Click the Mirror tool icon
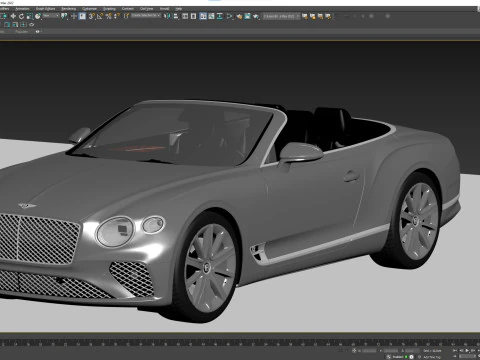This screenshot has height=360, width=480. (x=167, y=16)
